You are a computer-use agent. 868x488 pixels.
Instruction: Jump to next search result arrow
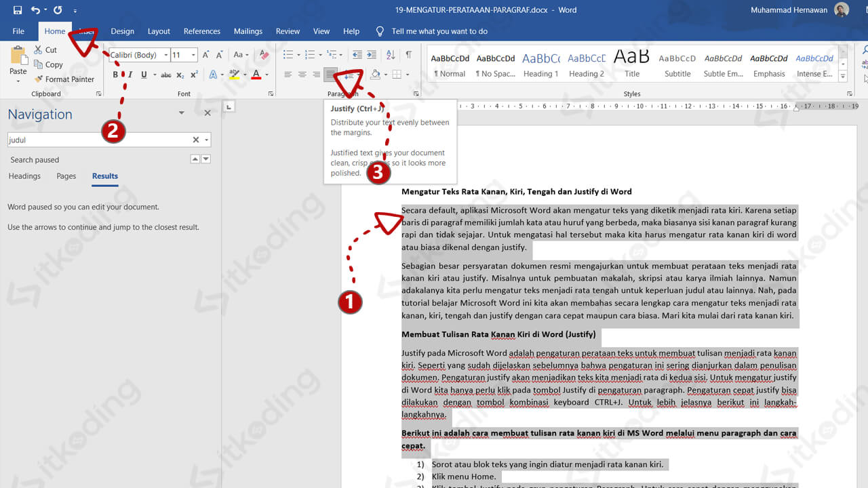point(206,159)
